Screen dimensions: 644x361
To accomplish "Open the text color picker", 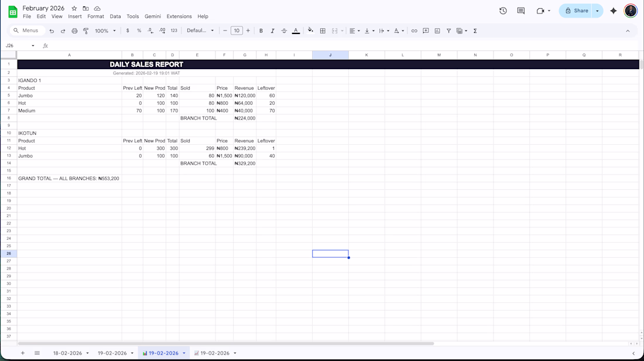I will (x=296, y=31).
